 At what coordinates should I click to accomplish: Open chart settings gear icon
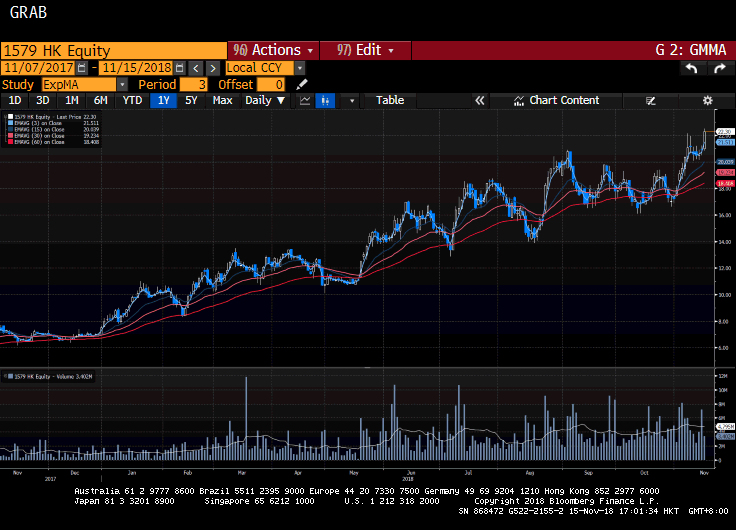pos(707,100)
